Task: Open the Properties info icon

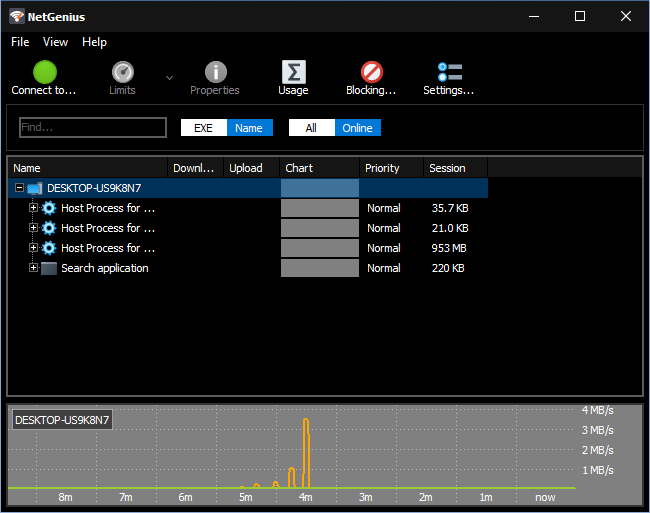Action: (x=216, y=72)
